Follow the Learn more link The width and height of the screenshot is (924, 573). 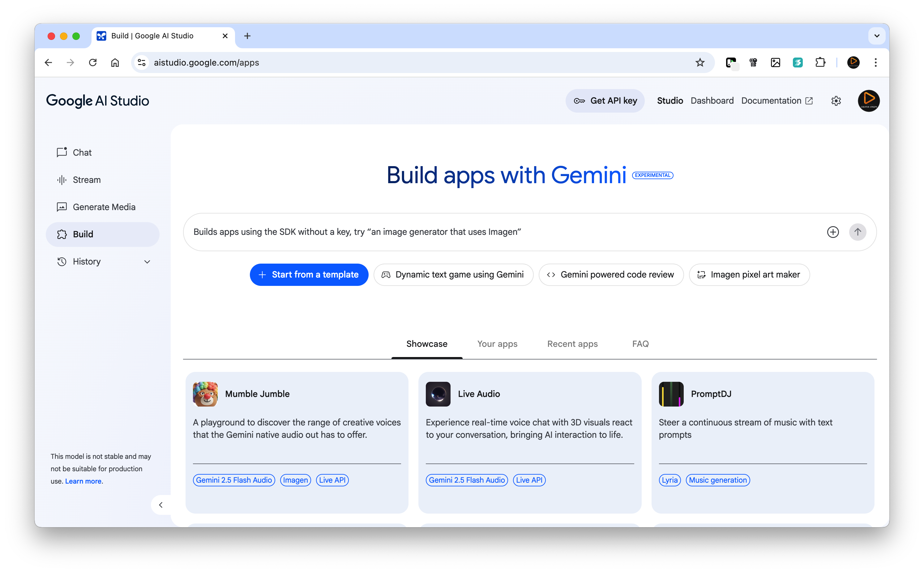(x=83, y=481)
